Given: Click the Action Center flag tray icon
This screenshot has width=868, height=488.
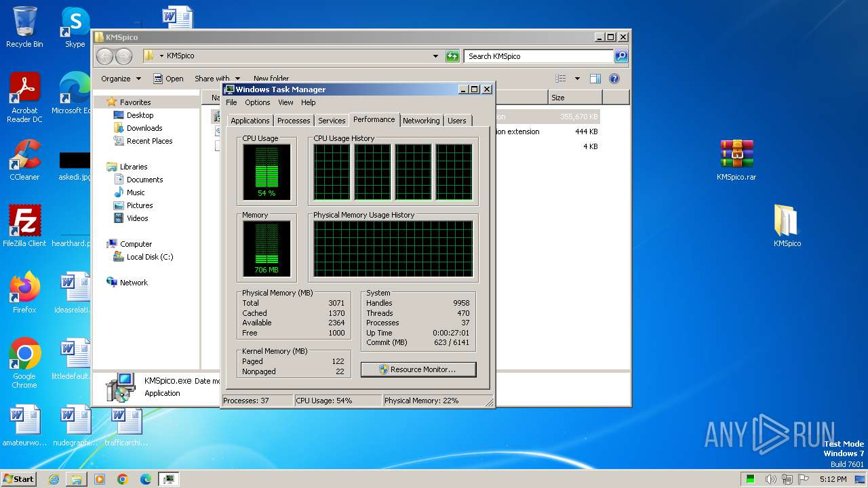Looking at the screenshot, I should (804, 479).
